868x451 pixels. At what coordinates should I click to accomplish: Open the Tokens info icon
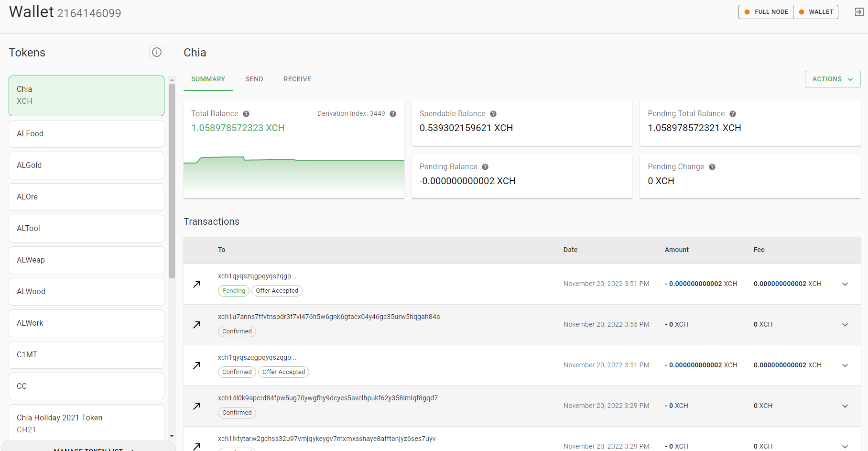pyautogui.click(x=156, y=52)
